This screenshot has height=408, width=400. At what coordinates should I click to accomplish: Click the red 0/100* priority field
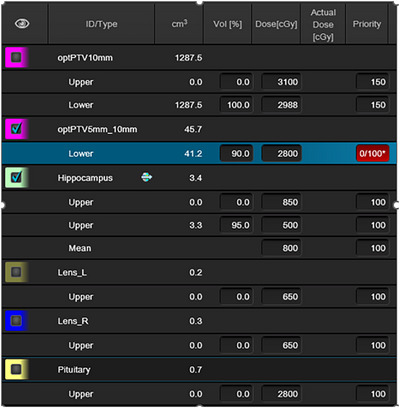pos(372,153)
